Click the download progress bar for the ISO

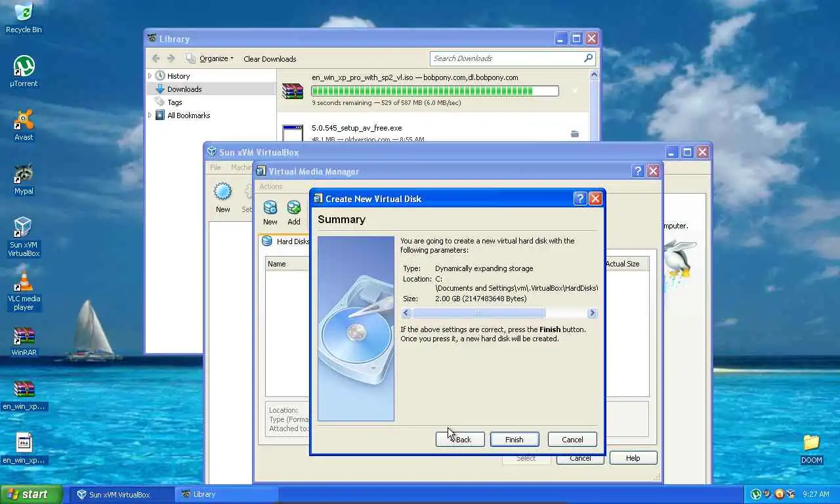435,91
